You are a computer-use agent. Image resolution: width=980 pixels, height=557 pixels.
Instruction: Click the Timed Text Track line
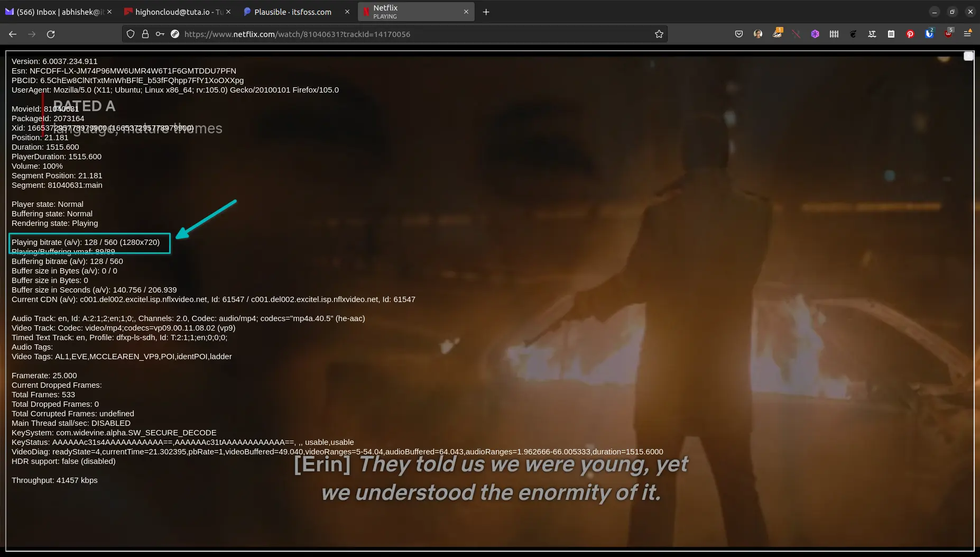[x=119, y=337]
